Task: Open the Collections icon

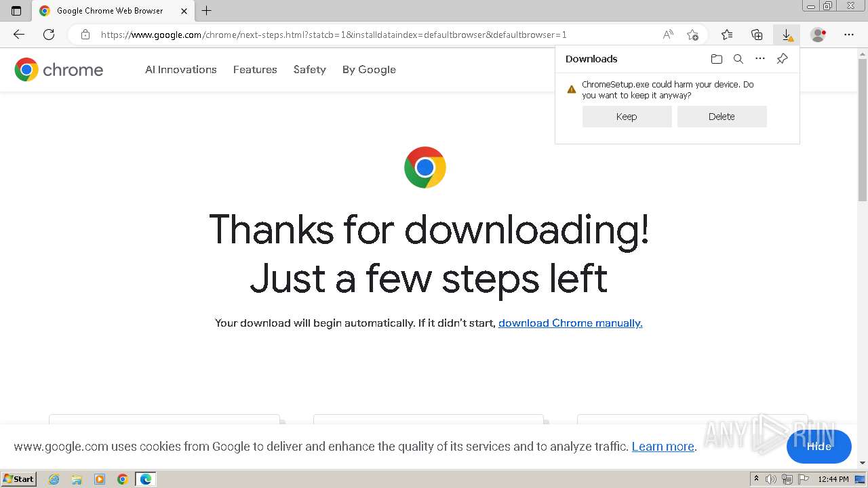Action: point(757,35)
